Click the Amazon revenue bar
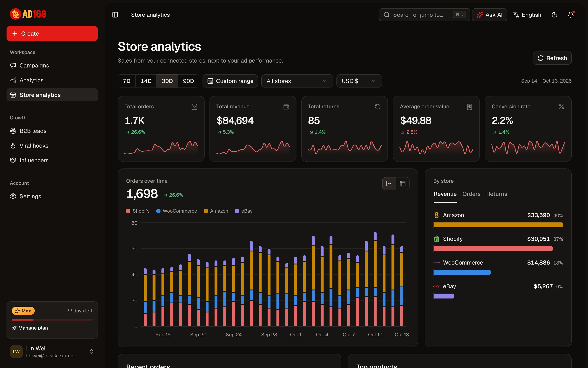588x368 pixels. (x=498, y=225)
